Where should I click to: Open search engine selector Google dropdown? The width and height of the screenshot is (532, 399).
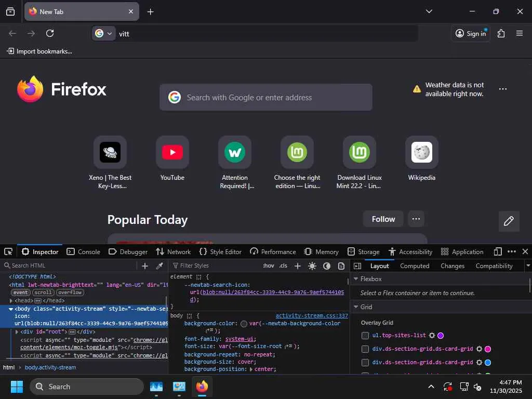pyautogui.click(x=104, y=34)
